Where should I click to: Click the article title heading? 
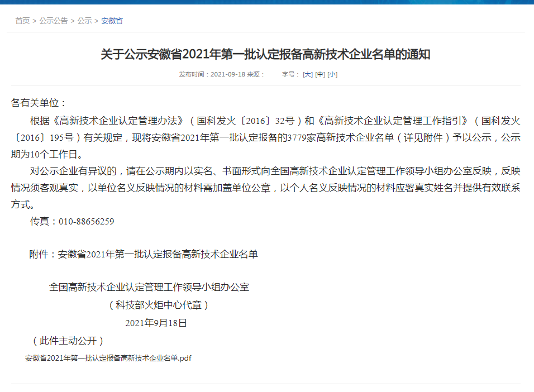coord(265,54)
